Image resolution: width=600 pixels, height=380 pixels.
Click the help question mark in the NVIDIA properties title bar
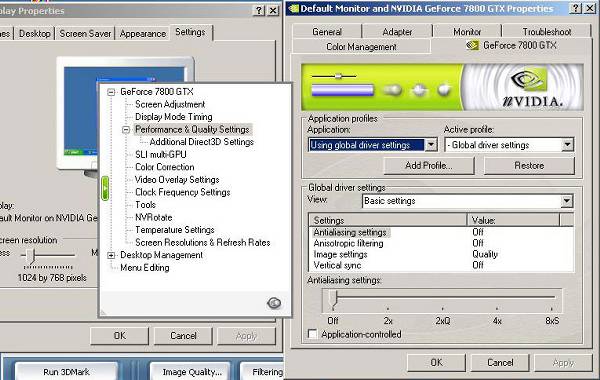click(576, 8)
